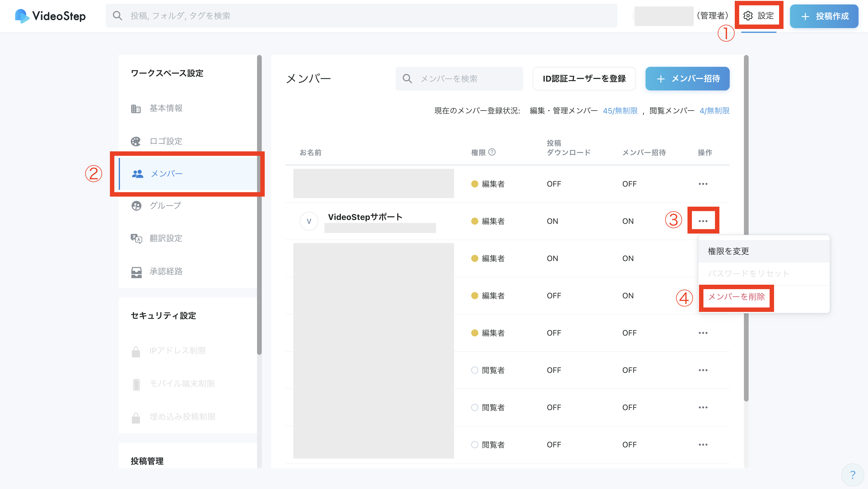
Task: Click the 権限 help question-mark icon
Action: [x=492, y=152]
